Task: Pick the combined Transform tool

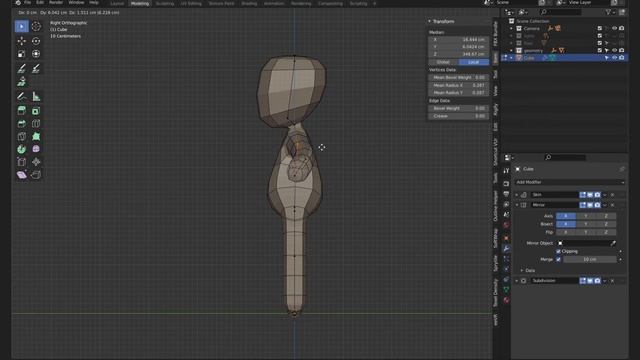Action: tap(36, 54)
